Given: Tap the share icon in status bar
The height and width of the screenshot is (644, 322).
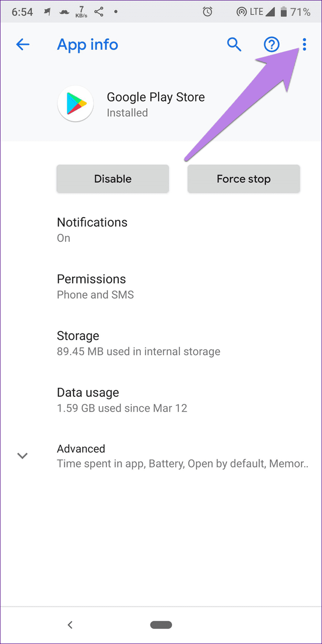Looking at the screenshot, I should (x=99, y=12).
